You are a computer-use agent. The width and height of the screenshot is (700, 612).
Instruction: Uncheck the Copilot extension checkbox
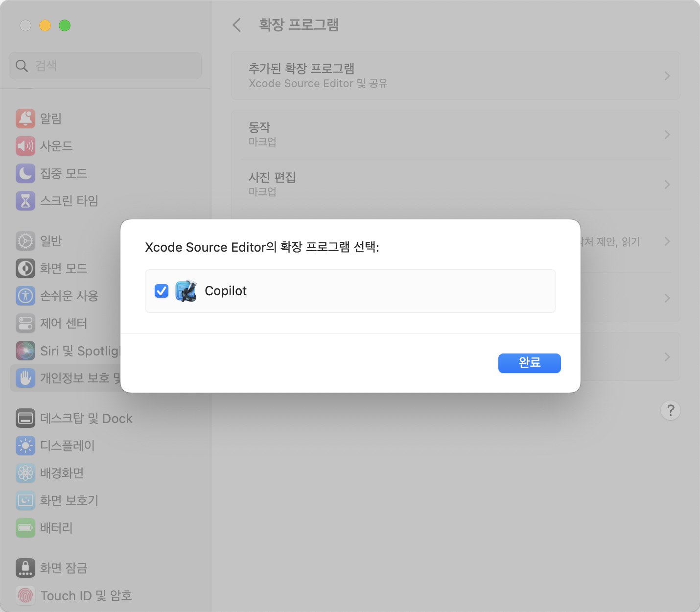[x=162, y=291]
